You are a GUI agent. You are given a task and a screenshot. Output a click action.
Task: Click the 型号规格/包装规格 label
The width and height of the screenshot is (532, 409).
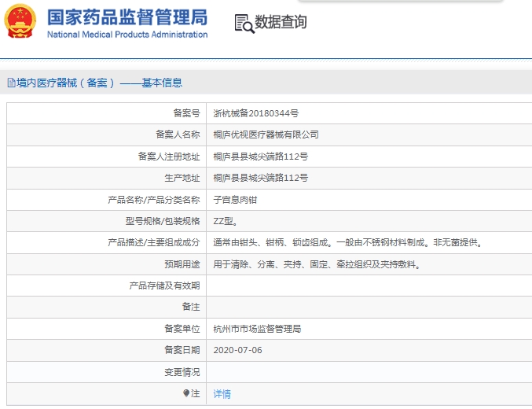163,221
